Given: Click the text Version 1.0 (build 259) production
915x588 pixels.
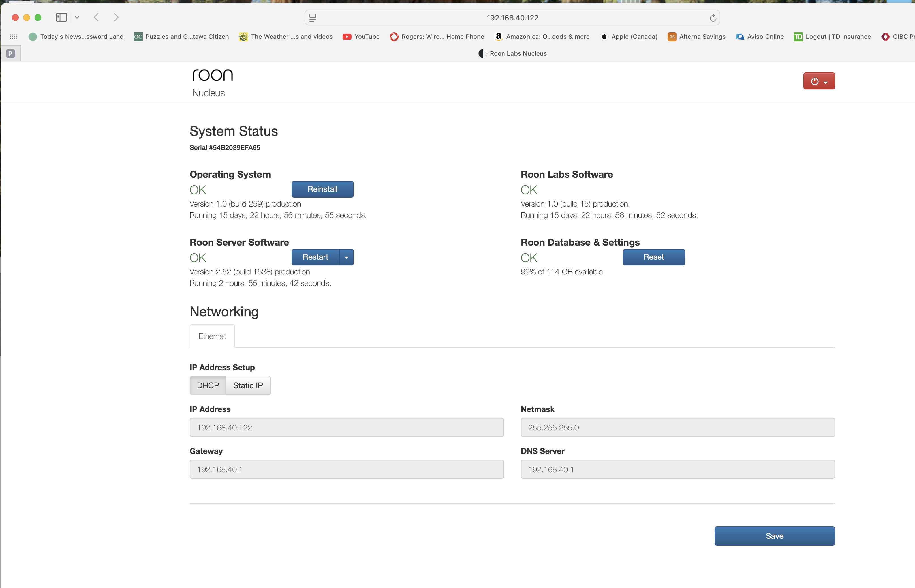Looking at the screenshot, I should tap(245, 204).
